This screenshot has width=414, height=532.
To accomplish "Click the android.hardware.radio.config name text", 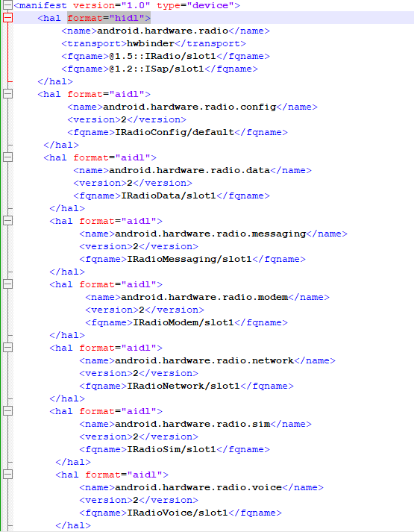I will click(189, 107).
